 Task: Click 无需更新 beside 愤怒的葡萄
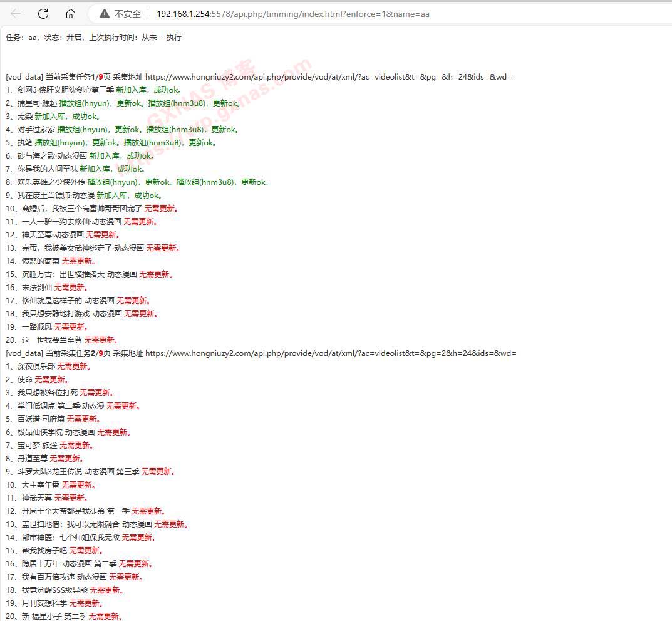click(78, 261)
